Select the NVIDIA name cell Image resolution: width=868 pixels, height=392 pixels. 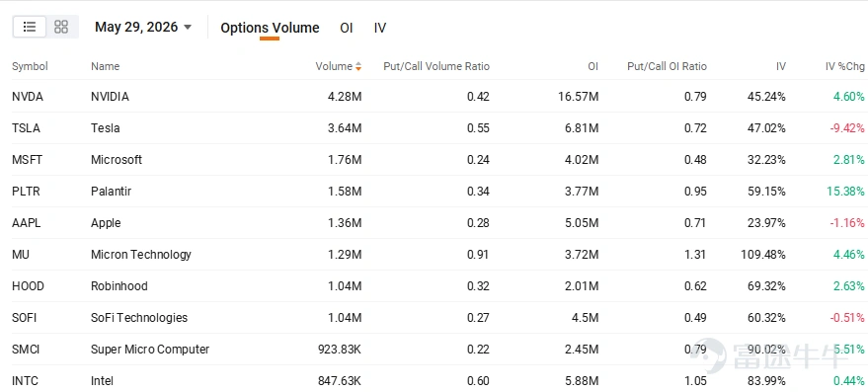110,97
